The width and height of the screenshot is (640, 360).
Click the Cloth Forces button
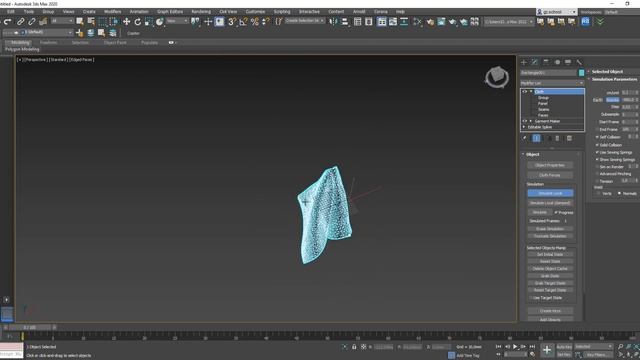click(x=550, y=175)
